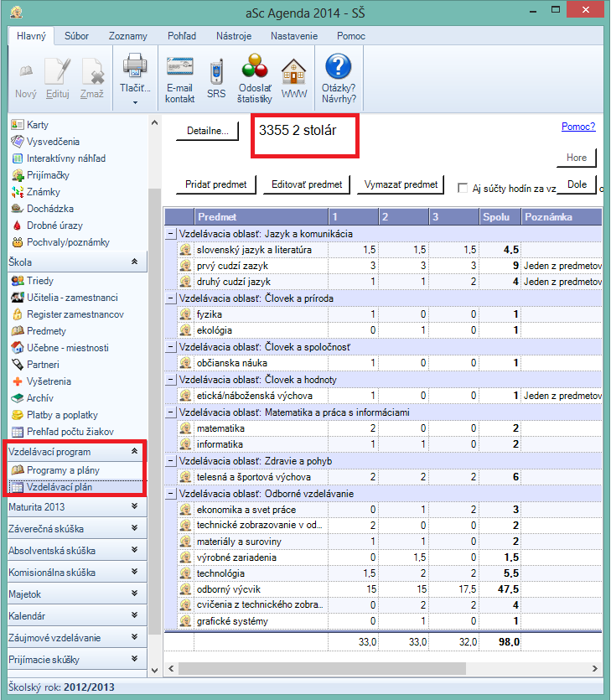Viewport: 611px width, 700px height.
Task: Open Súbor ribbon tab
Action: [x=76, y=36]
